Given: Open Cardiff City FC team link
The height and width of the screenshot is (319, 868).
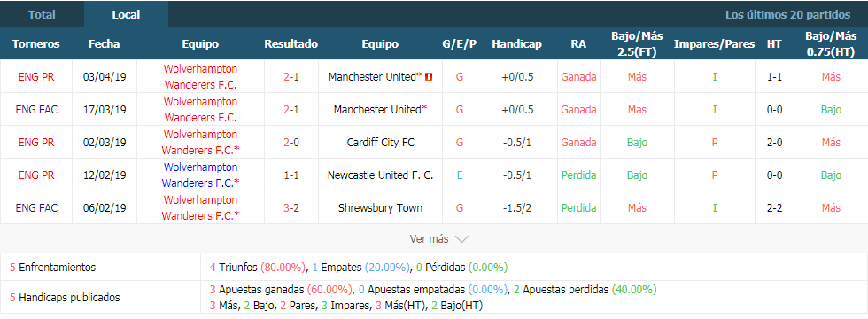Looking at the screenshot, I should (380, 143).
